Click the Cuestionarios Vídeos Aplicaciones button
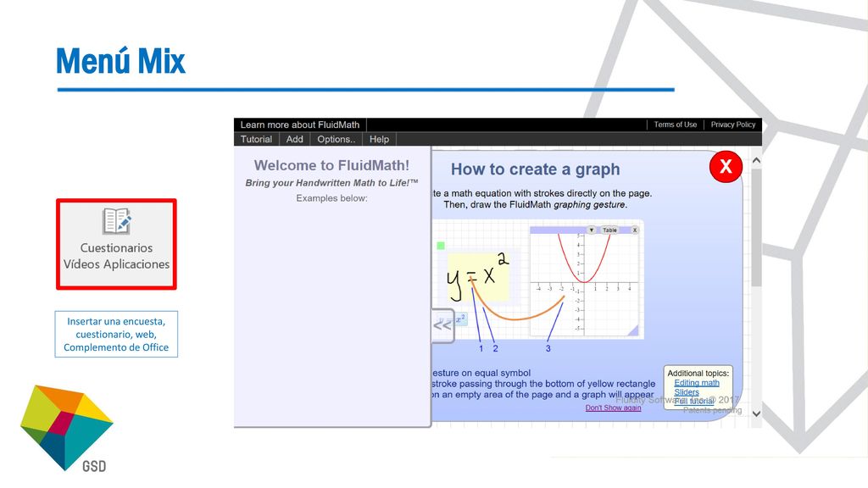Image resolution: width=868 pixels, height=488 pixels. [x=116, y=244]
